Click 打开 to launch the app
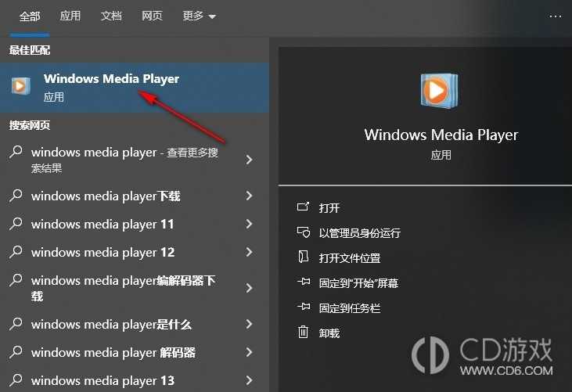 coord(329,208)
